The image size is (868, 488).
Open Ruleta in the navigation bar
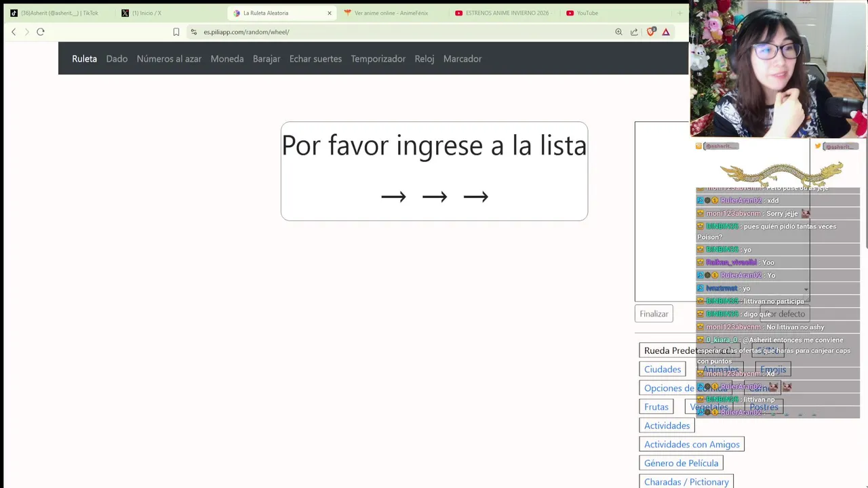[x=85, y=59]
